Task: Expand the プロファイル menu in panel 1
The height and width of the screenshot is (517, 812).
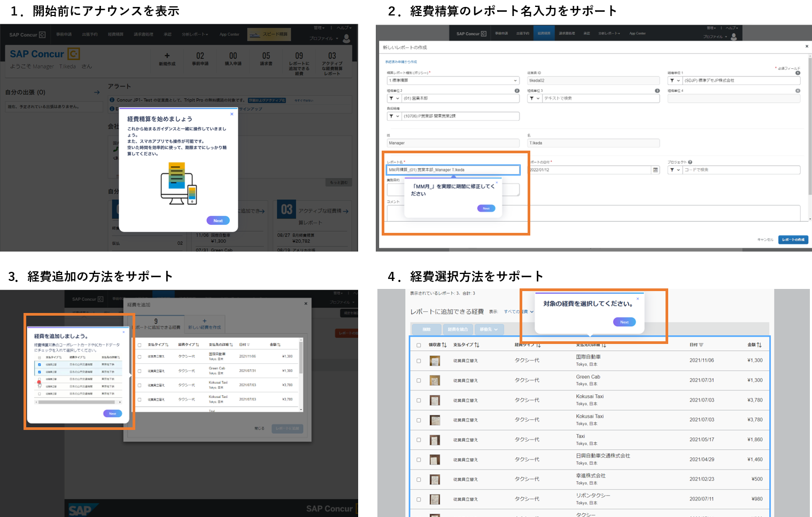Action: (x=324, y=38)
